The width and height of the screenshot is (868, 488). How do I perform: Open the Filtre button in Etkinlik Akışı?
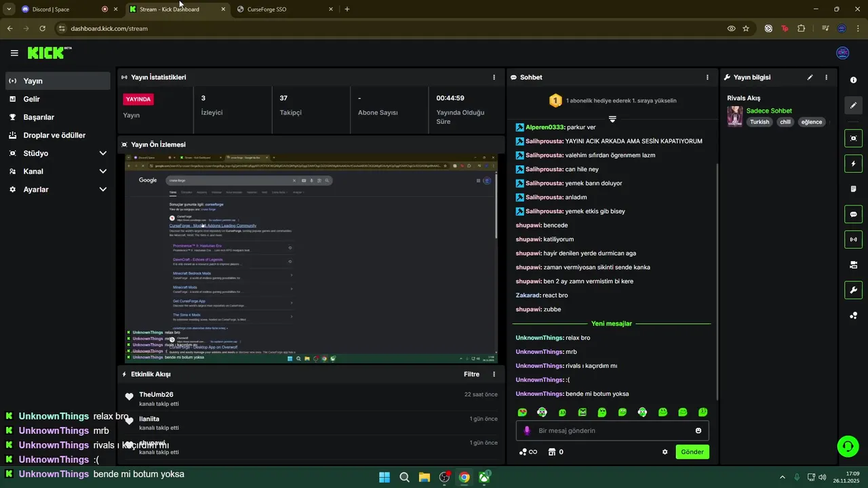pyautogui.click(x=471, y=374)
